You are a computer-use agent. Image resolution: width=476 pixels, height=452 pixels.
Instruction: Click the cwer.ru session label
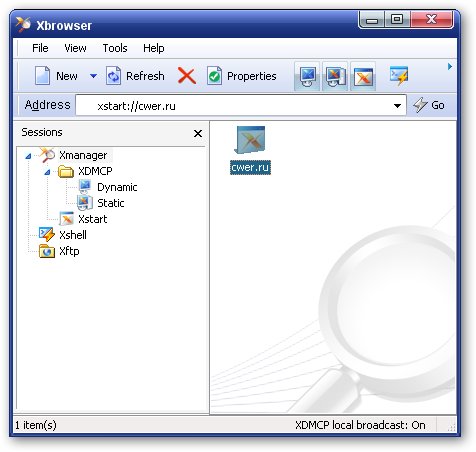250,167
